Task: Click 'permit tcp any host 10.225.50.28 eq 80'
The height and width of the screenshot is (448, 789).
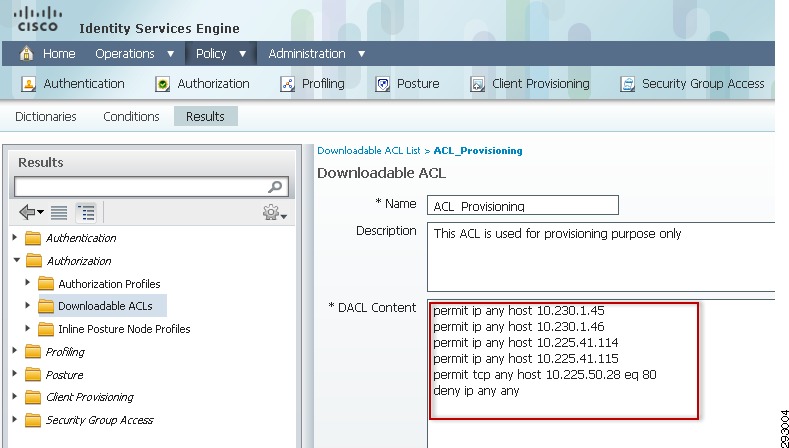Action: pyautogui.click(x=545, y=375)
